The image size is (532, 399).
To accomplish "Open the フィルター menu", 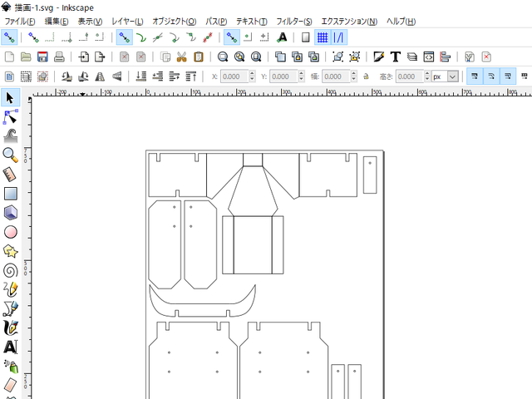I will [x=294, y=21].
